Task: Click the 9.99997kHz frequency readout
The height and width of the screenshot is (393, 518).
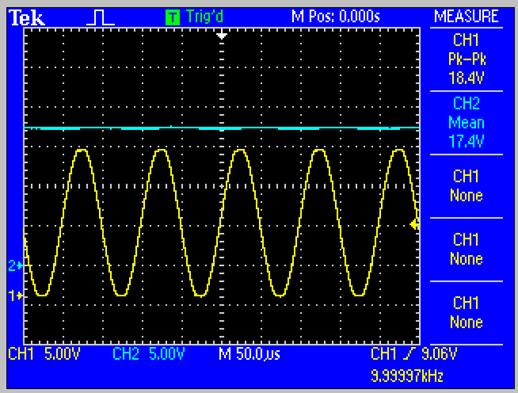Action: (x=407, y=376)
